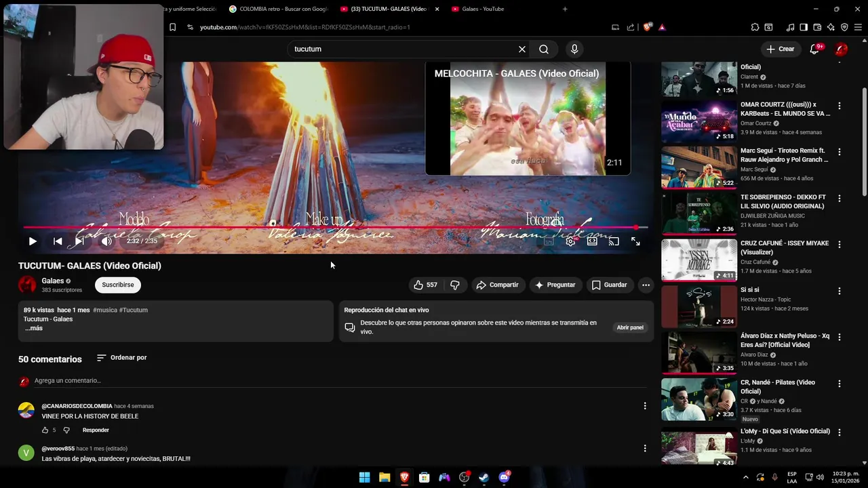Open Brave media control music note
This screenshot has width=868, height=488.
point(790,27)
